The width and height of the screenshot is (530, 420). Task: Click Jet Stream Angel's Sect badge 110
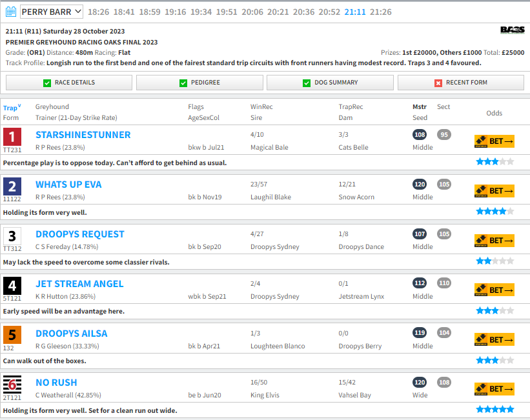[443, 283]
